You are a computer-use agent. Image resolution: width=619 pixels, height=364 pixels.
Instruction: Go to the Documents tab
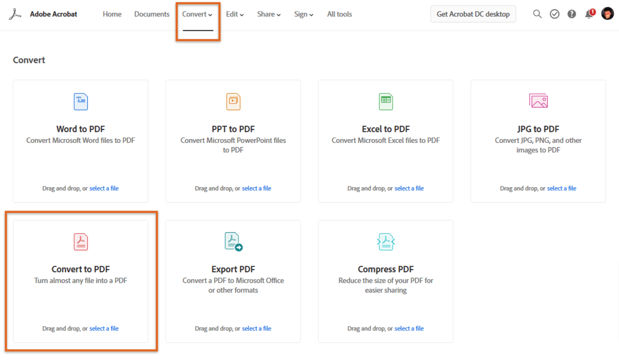coord(152,14)
